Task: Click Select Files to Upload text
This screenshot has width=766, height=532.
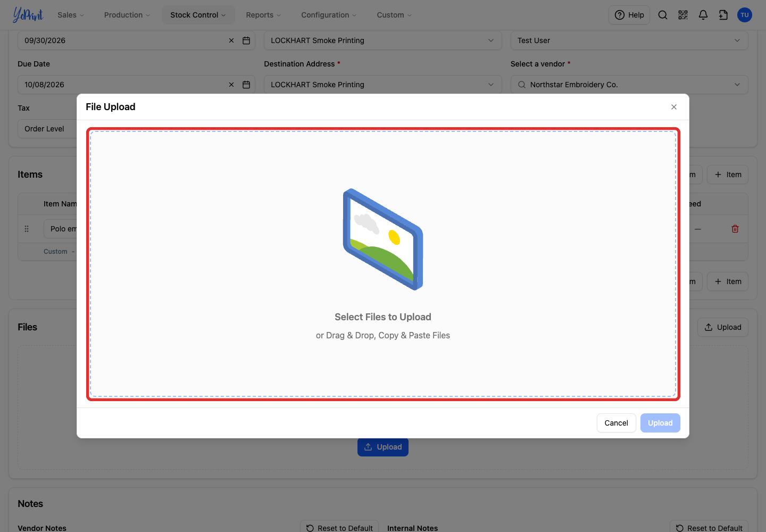Action: (383, 317)
